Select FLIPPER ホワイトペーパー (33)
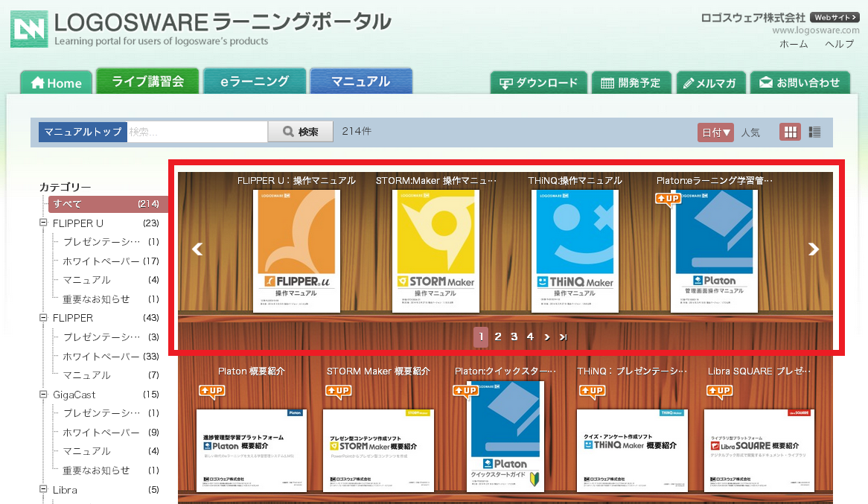Screen dimensions: 868x504 [111, 356]
